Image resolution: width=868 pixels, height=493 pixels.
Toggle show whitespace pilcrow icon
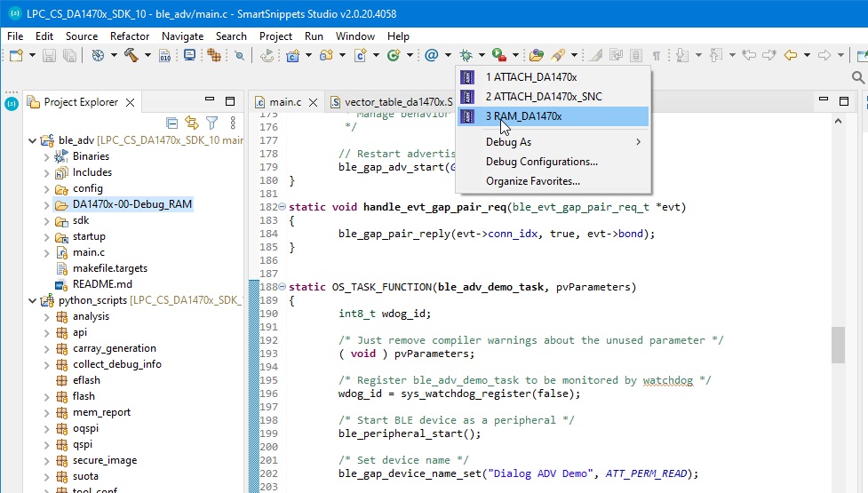coord(657,55)
